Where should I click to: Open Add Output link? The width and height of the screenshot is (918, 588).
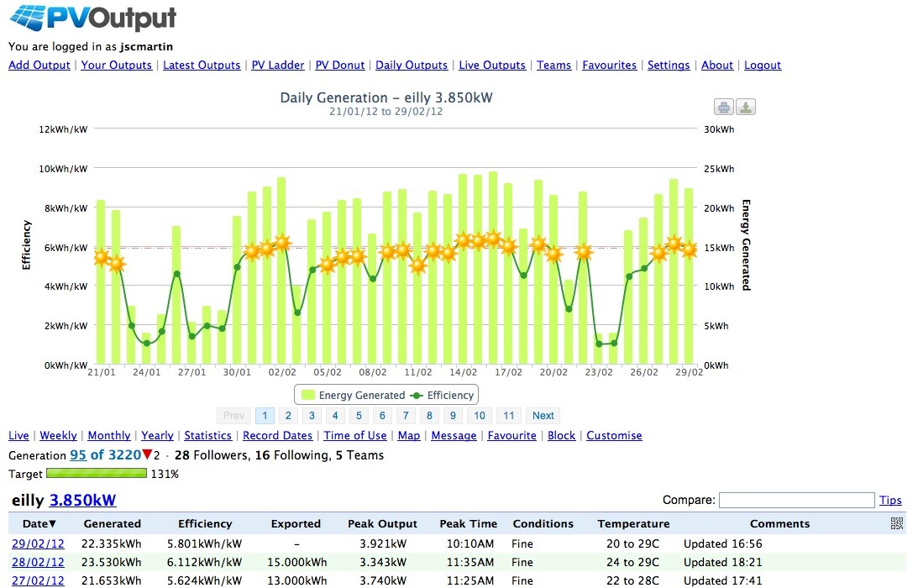pos(39,65)
